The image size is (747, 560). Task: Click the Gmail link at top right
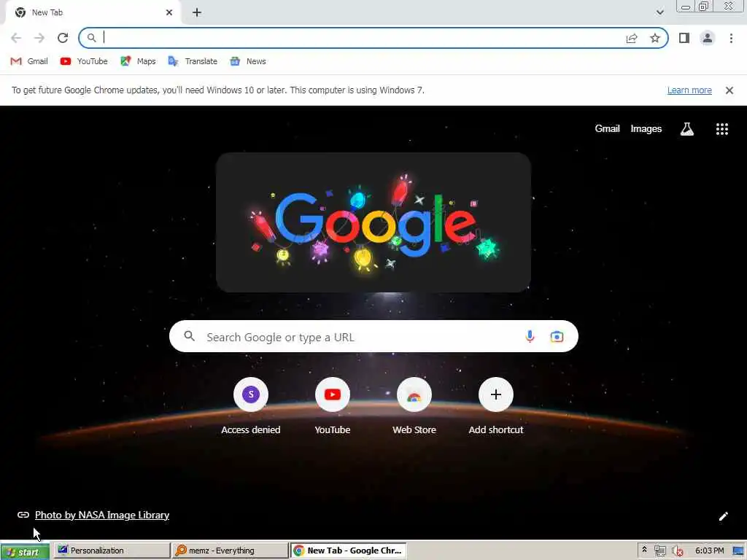(x=607, y=128)
